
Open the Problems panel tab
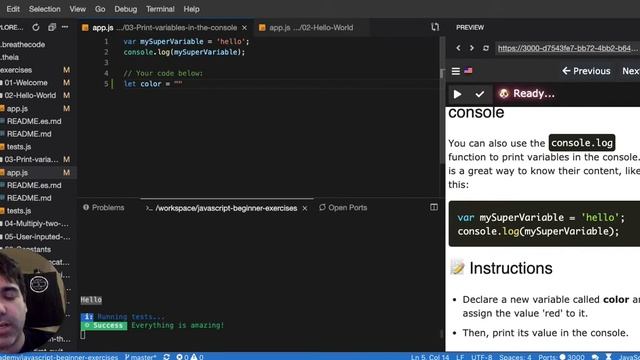[x=104, y=208]
